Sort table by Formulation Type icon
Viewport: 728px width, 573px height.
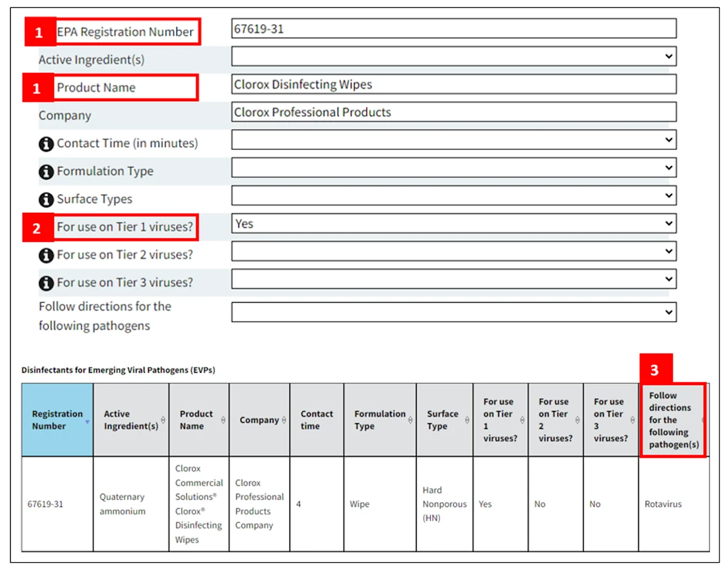411,420
